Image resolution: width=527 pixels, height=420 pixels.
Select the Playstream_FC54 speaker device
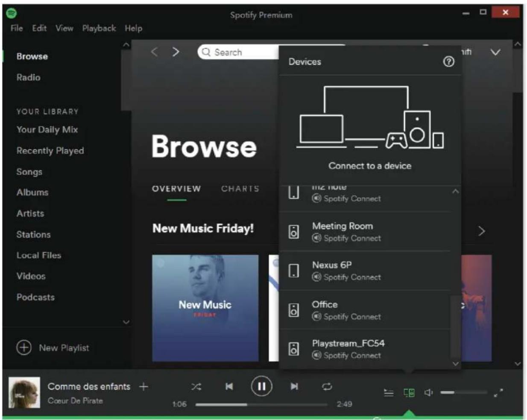coord(365,349)
